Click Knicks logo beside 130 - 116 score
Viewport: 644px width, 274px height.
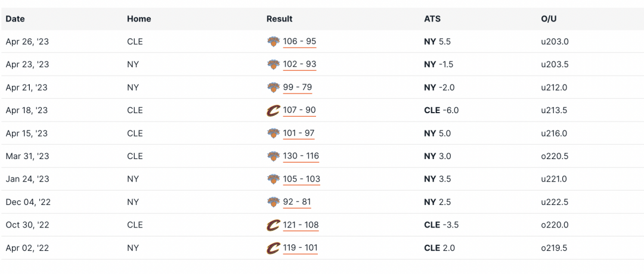coord(273,156)
